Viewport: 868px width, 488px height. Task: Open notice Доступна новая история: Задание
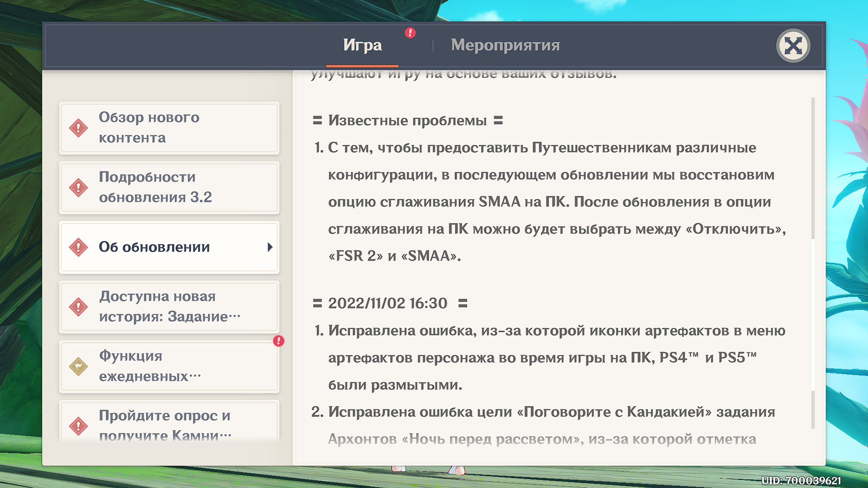[x=169, y=307]
